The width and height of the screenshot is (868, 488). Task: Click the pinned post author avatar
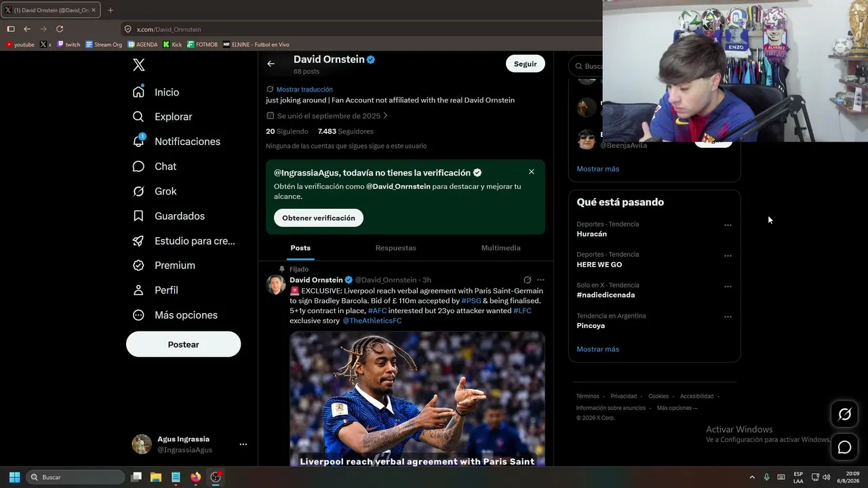click(x=276, y=285)
